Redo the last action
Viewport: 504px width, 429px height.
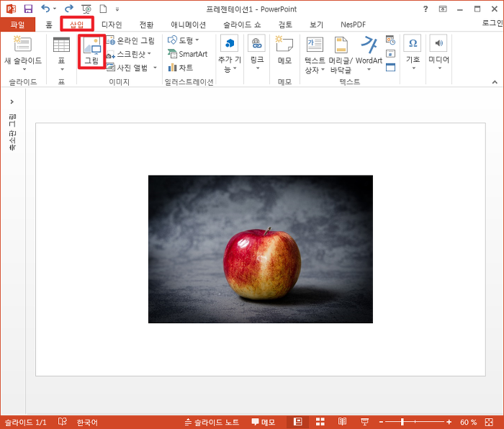pos(69,9)
